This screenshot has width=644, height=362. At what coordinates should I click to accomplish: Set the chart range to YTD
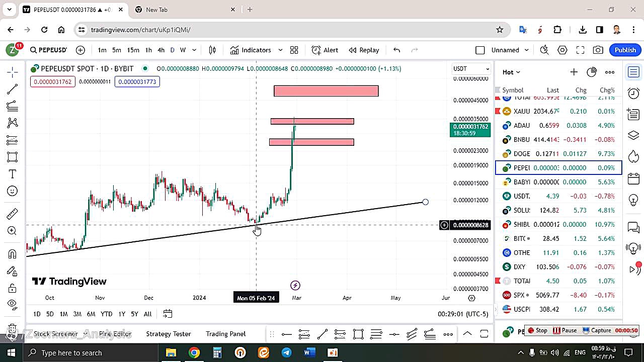[x=106, y=314]
